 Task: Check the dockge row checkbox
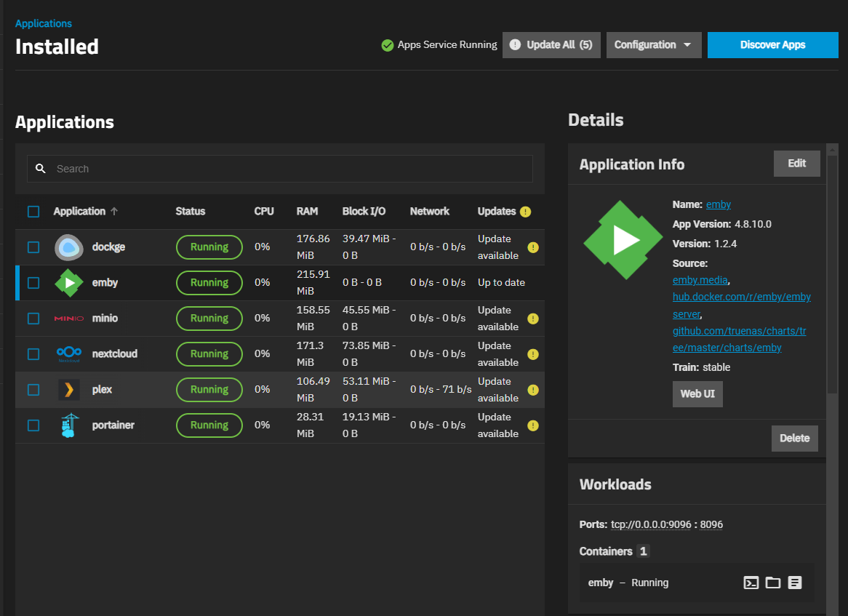(33, 247)
